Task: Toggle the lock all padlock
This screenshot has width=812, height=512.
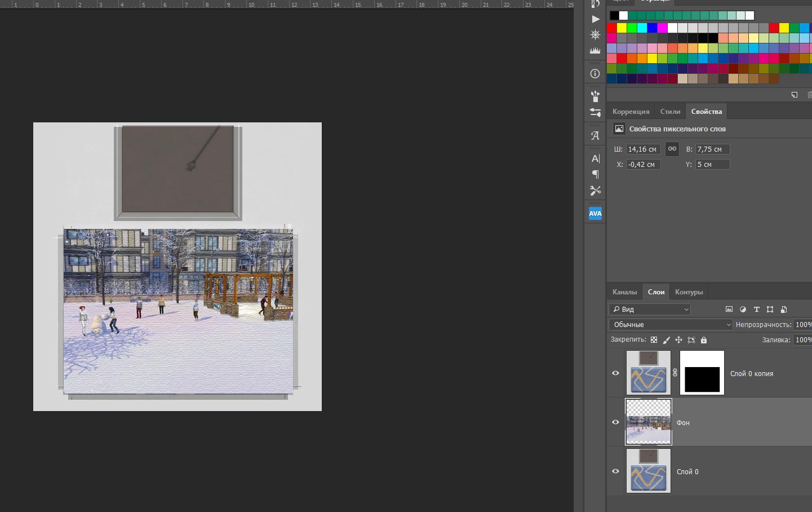Action: pos(703,340)
